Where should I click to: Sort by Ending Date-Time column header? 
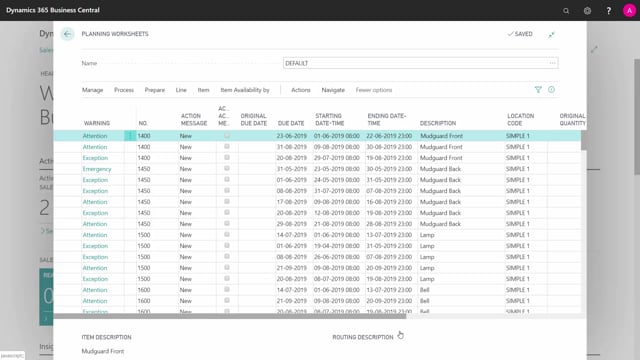[387, 120]
